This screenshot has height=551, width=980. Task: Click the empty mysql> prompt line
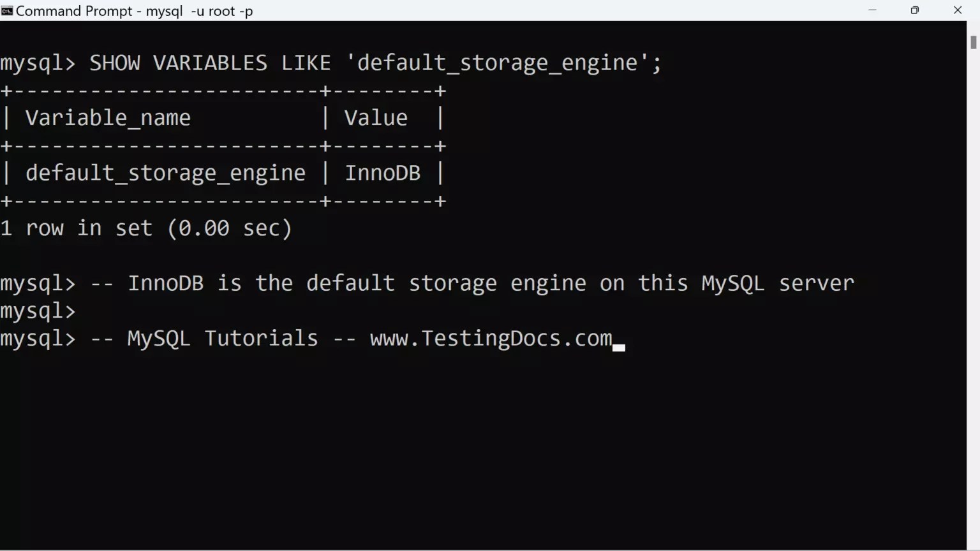37,311
